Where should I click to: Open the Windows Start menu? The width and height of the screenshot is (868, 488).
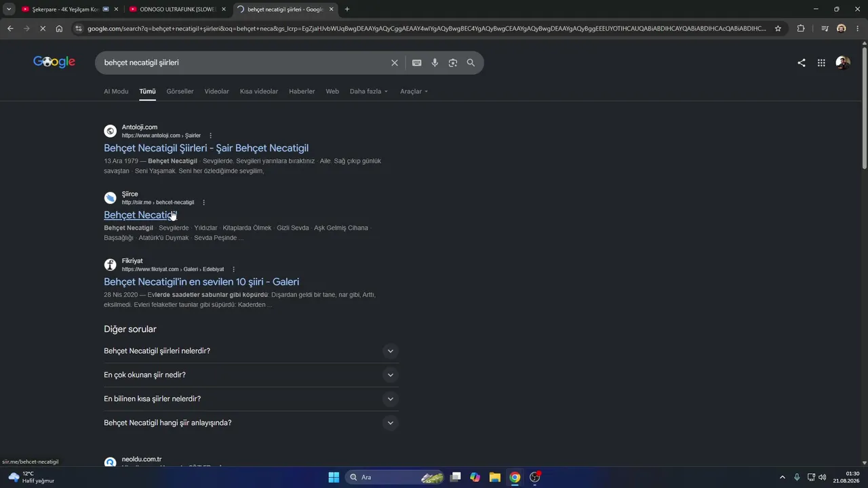coord(334,477)
